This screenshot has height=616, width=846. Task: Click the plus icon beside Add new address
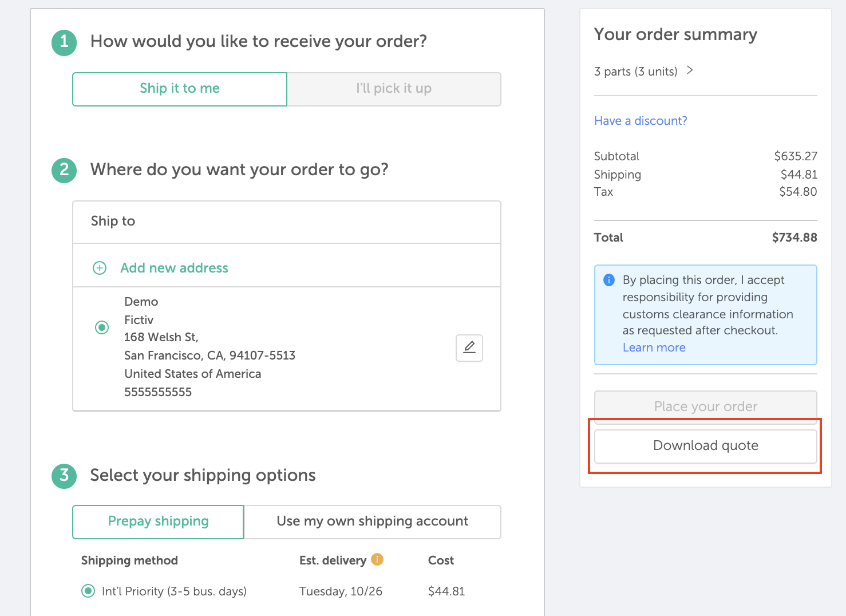100,268
